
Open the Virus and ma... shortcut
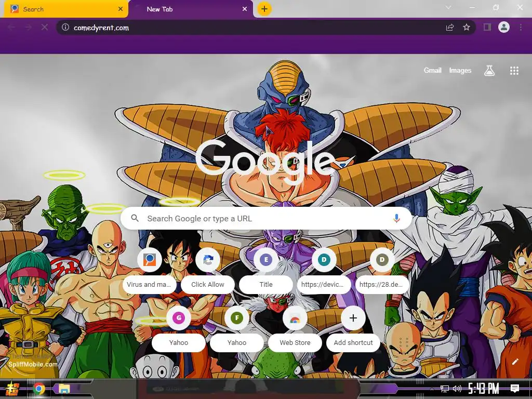point(149,270)
